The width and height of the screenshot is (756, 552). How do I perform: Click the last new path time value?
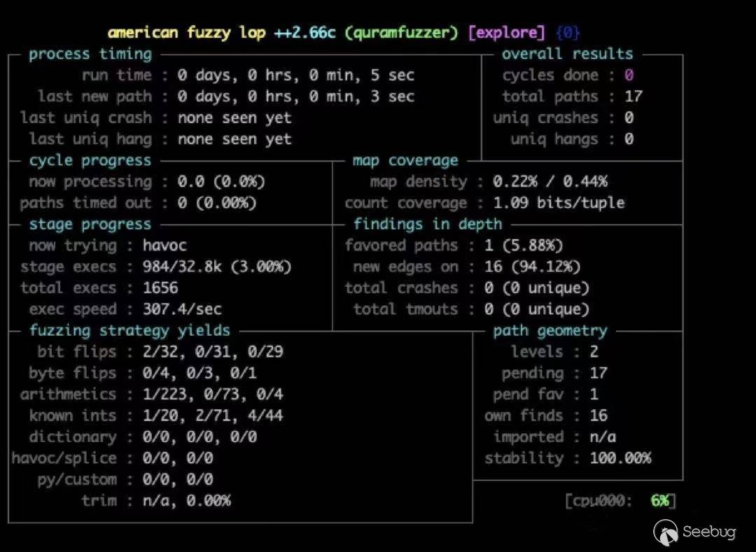click(295, 97)
